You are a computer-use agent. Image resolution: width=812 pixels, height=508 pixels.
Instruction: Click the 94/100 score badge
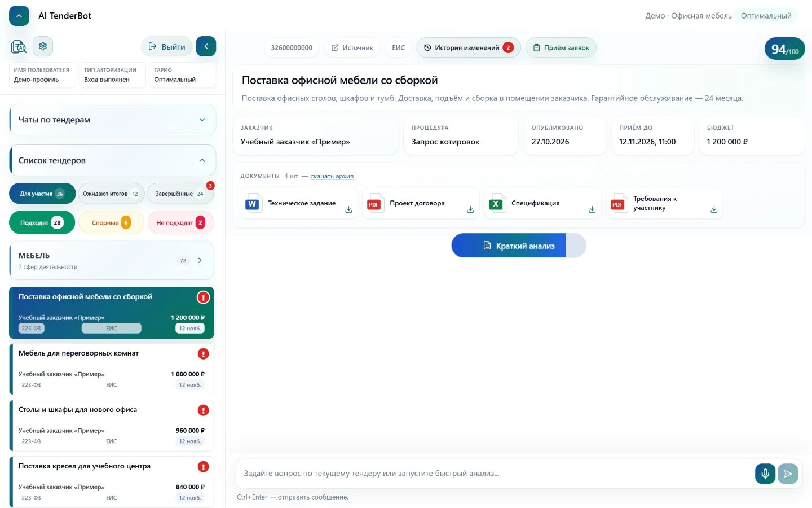(785, 50)
